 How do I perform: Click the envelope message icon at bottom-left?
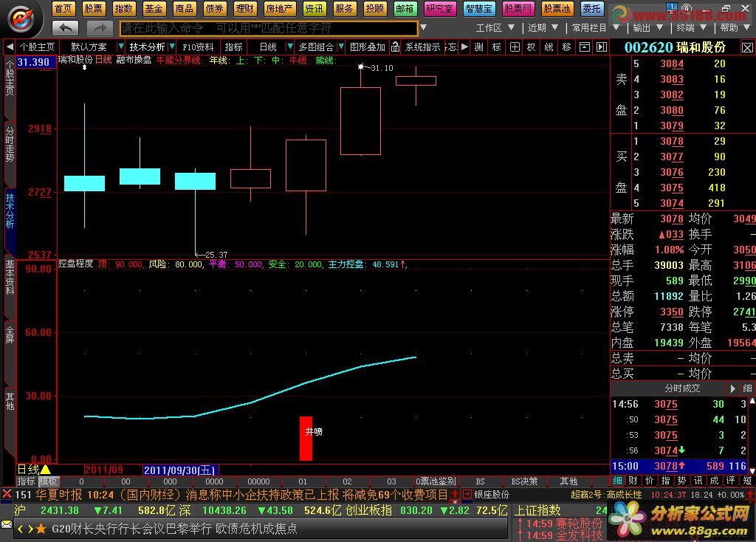[6, 524]
